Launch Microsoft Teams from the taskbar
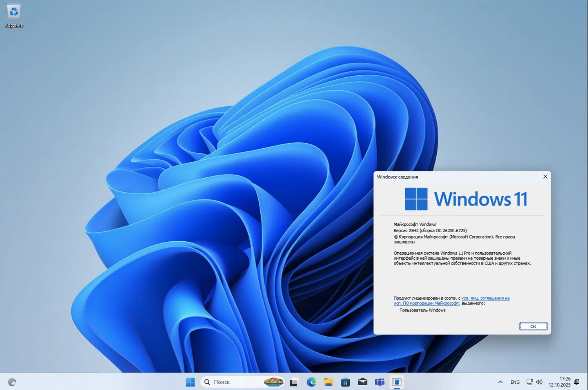Viewport: 588px width, 390px height. click(x=379, y=382)
